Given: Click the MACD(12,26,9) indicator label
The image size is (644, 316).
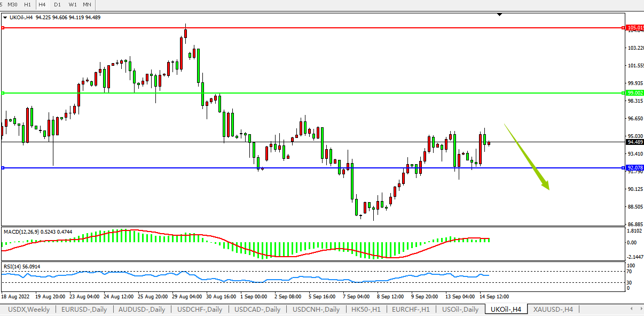Looking at the screenshot, I should click(22, 232).
